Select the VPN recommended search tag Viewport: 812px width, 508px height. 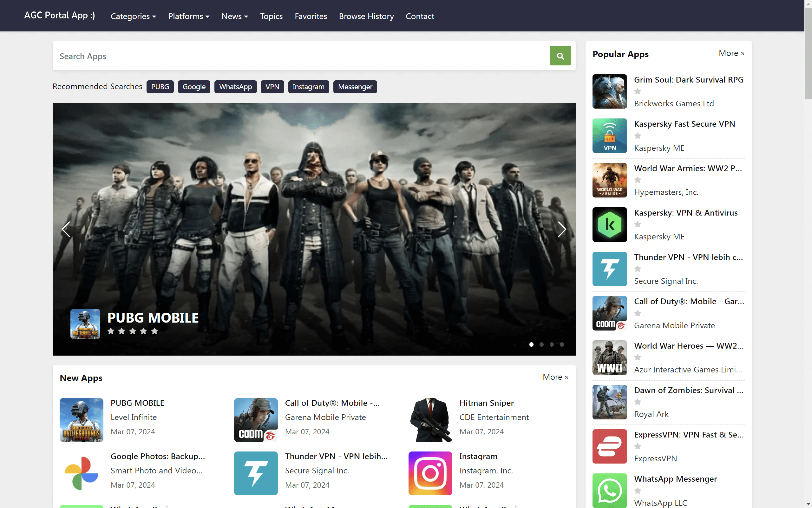tap(272, 87)
